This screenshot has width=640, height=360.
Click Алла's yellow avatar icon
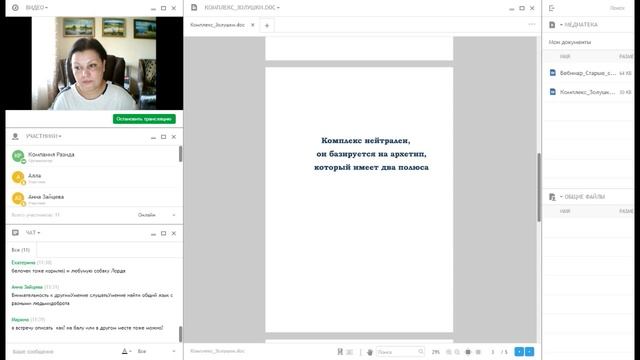[x=18, y=177]
